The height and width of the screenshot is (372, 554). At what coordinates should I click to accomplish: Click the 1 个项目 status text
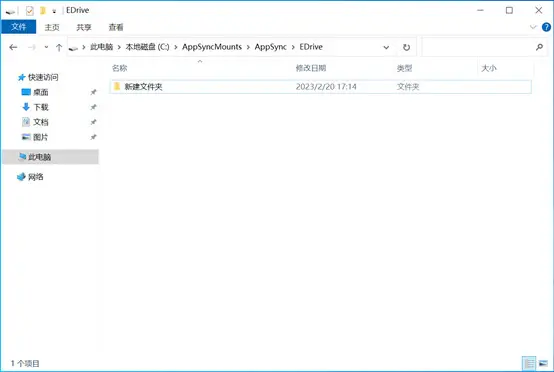25,364
